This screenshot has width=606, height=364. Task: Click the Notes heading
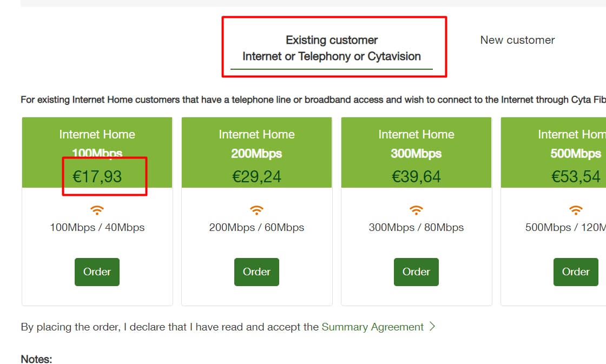coord(36,359)
